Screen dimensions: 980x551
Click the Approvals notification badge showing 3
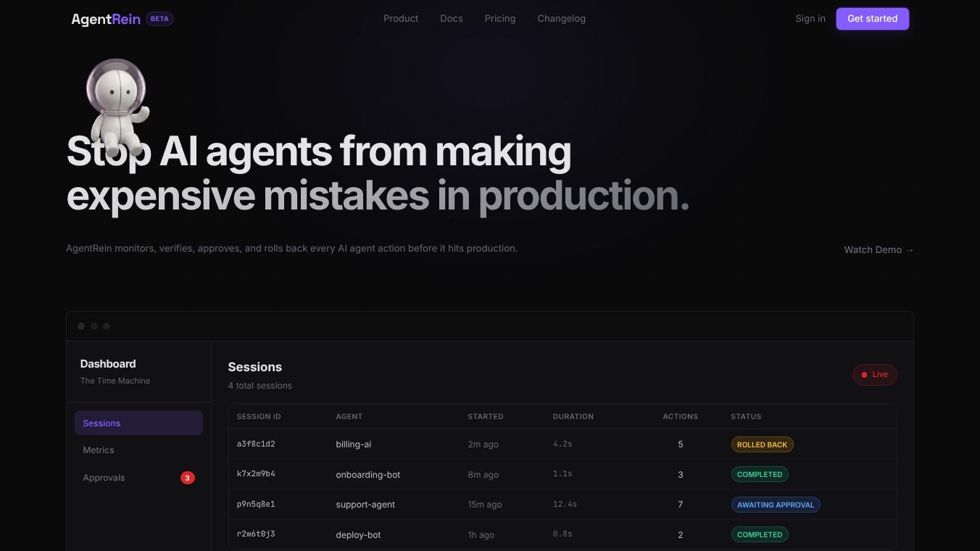click(x=188, y=477)
